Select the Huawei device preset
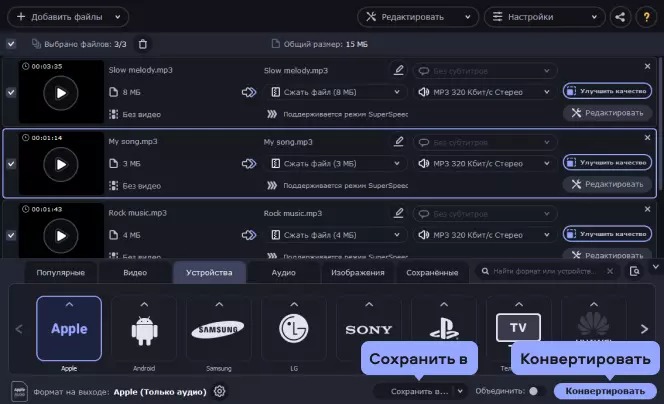The width and height of the screenshot is (664, 404). click(x=594, y=329)
